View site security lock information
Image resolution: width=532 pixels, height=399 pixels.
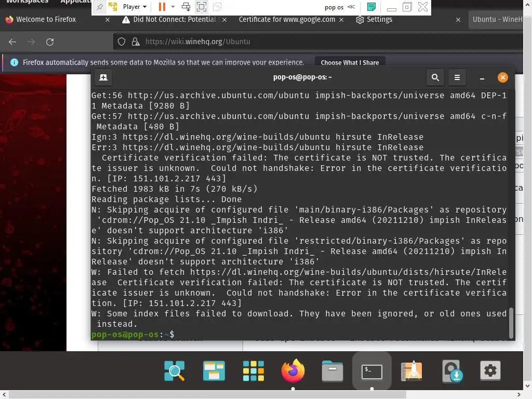click(136, 42)
